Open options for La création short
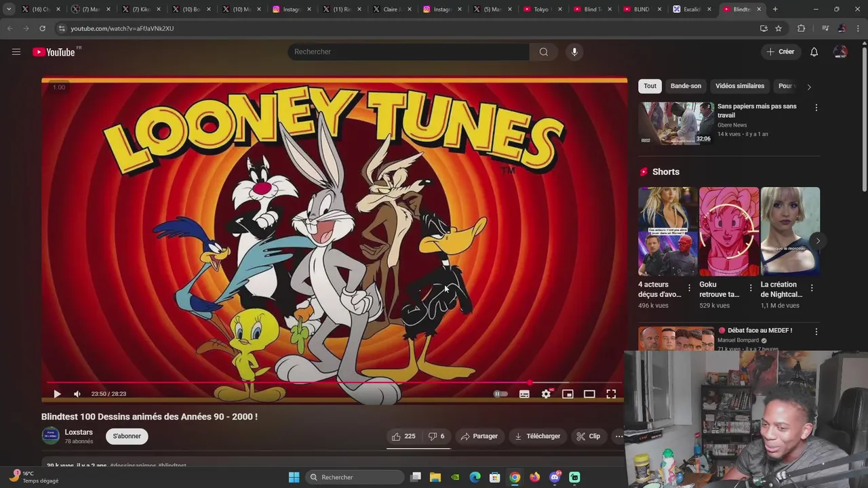 pyautogui.click(x=812, y=288)
